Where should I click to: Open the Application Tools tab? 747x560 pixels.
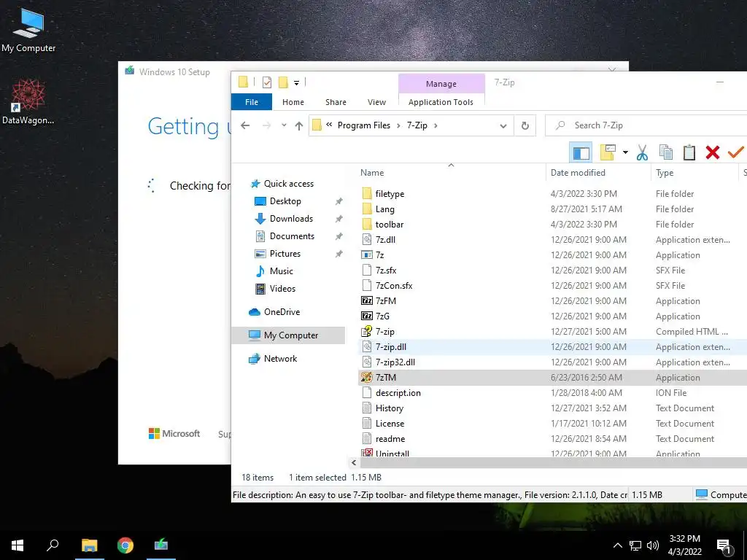[441, 102]
